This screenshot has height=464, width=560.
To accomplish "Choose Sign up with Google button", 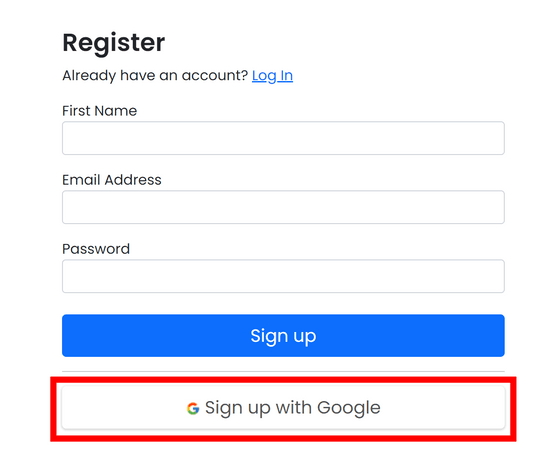I will click(283, 408).
